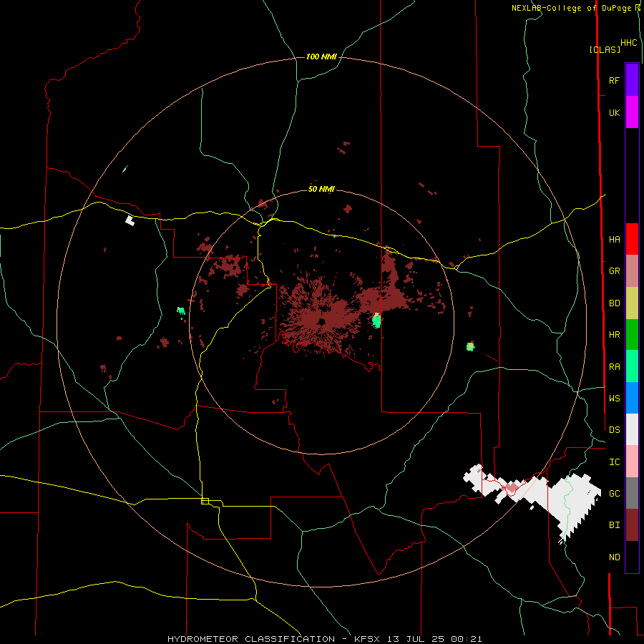Click the '[CLAS]' legend heading

tap(605, 49)
